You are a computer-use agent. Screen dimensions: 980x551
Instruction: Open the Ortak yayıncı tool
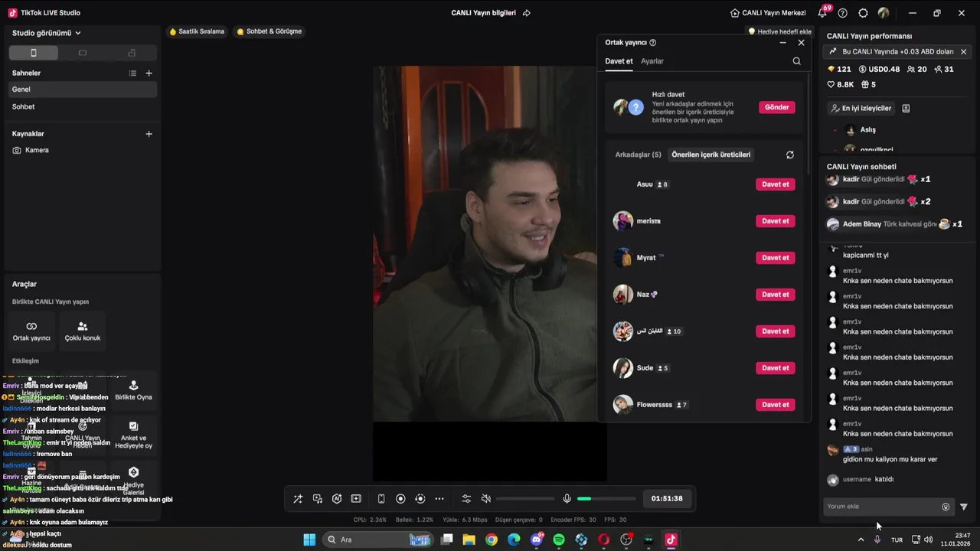(x=31, y=331)
